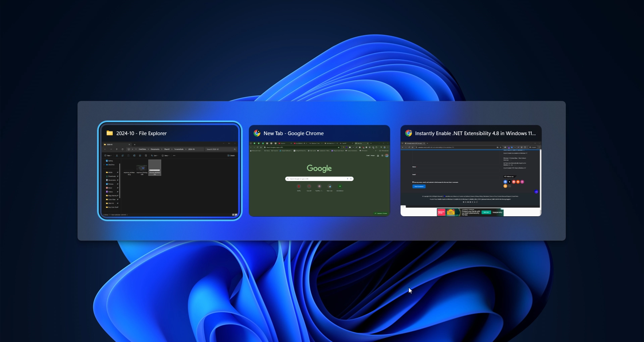Click the '2024-10 - File Explorer' title text
Viewport: 644px width, 342px height.
pos(142,133)
